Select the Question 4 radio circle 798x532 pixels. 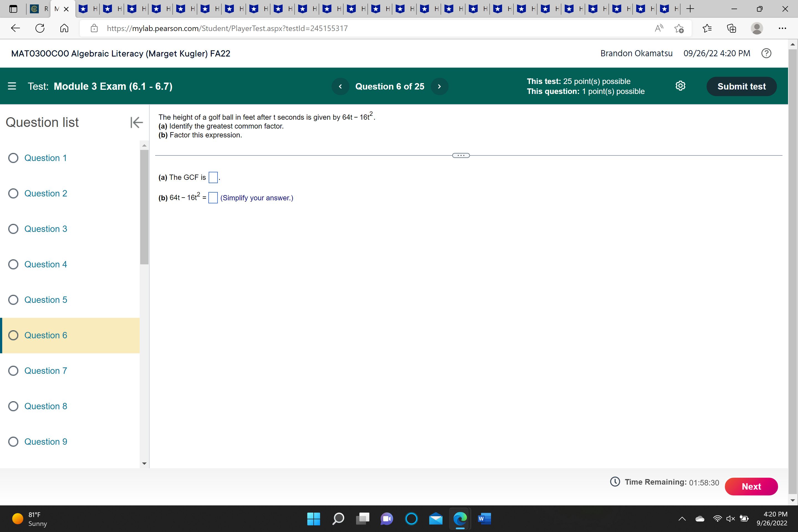point(13,264)
